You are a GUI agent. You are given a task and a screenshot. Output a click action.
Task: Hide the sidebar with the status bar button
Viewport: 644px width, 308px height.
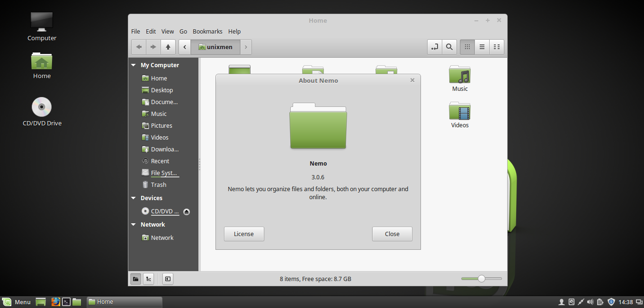click(168, 279)
